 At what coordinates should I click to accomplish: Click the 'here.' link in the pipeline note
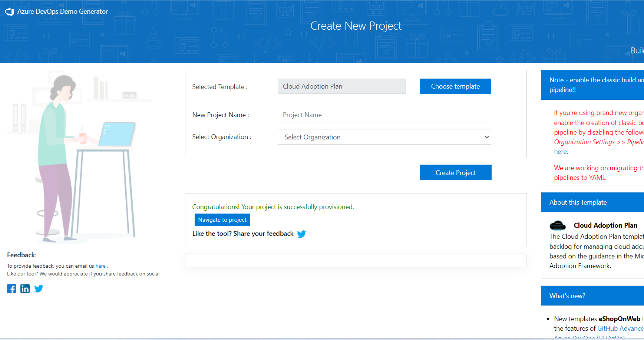tap(561, 152)
